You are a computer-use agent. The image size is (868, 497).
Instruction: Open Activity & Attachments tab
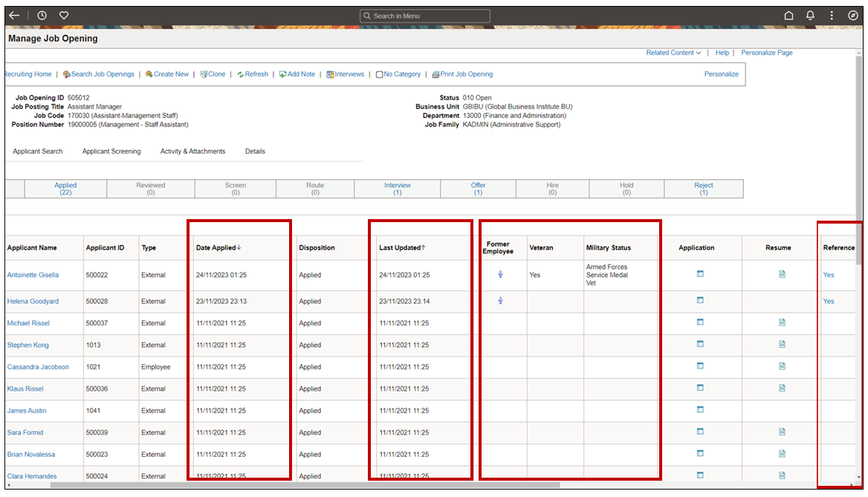pyautogui.click(x=192, y=152)
